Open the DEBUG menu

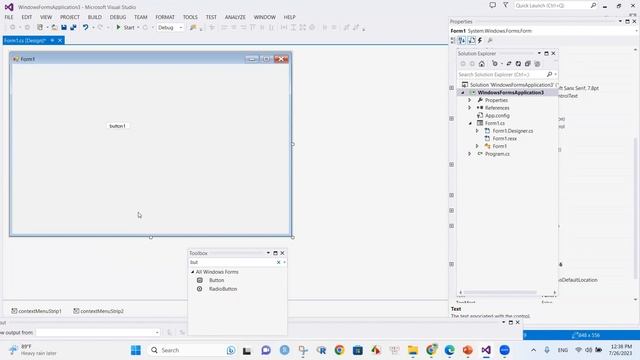[x=118, y=17]
